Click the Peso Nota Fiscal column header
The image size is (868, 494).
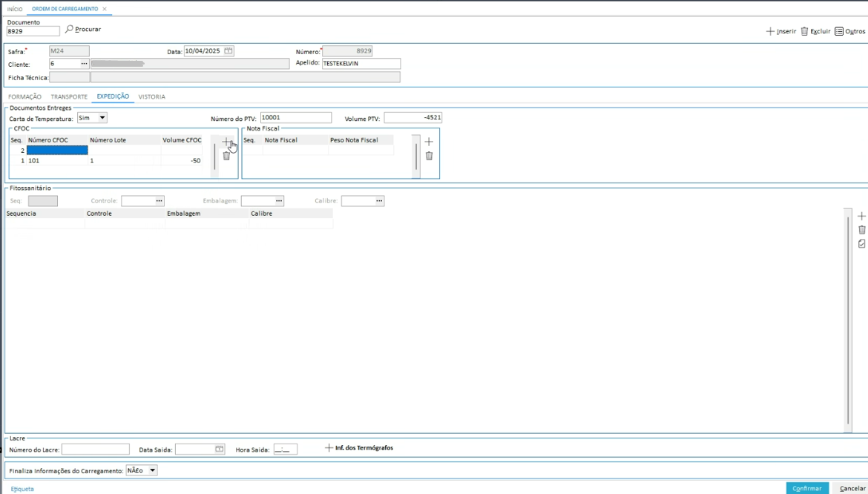(x=361, y=140)
